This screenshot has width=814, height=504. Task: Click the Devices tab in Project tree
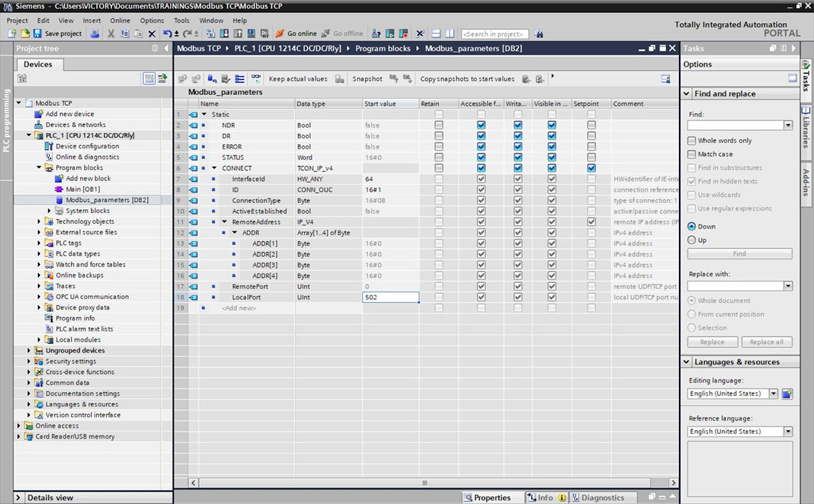click(x=38, y=64)
